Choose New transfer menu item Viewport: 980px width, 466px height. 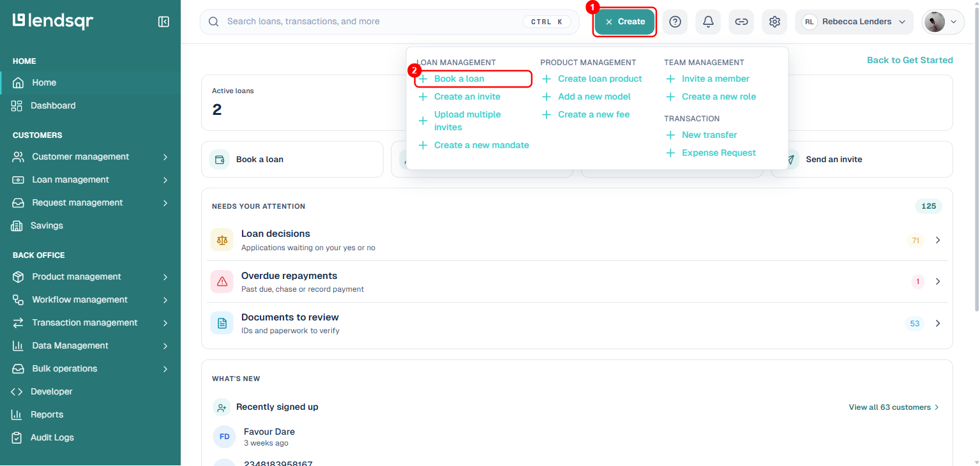click(x=701, y=135)
